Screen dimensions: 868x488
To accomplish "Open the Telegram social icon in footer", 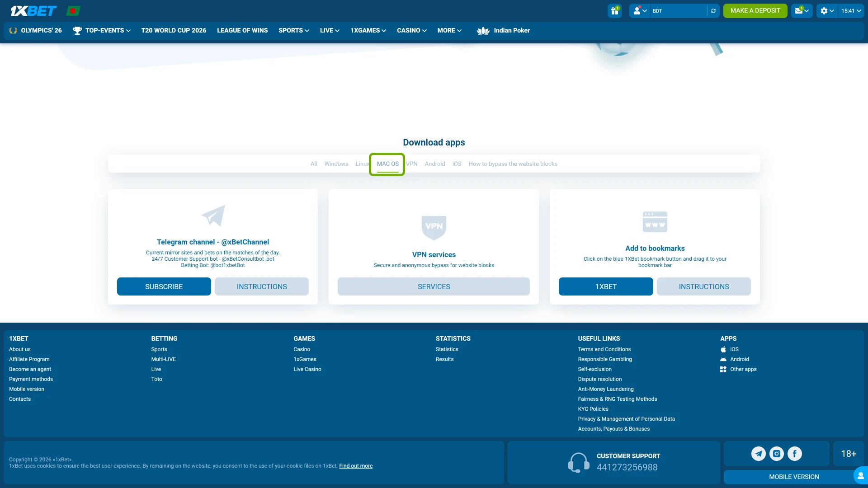I will click(758, 454).
